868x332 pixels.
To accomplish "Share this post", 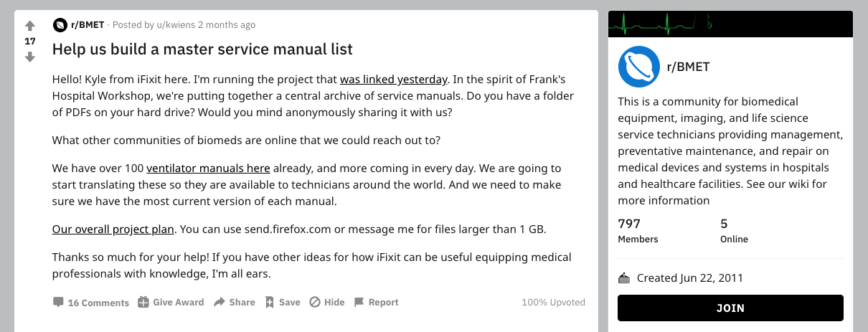I will coord(235,303).
